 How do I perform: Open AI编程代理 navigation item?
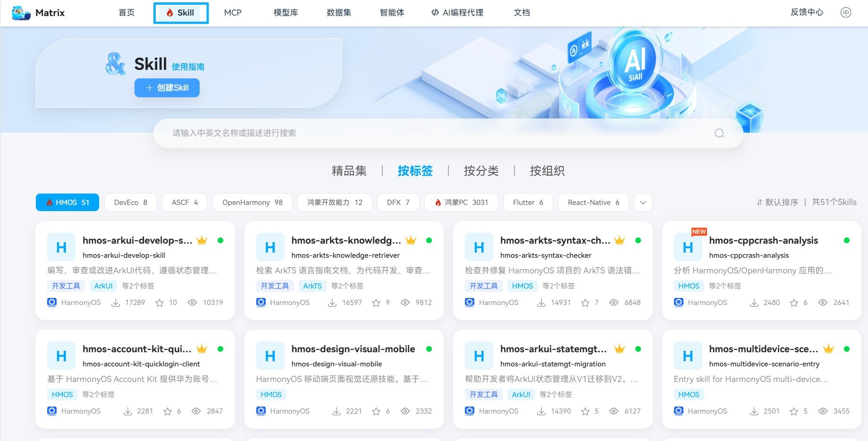click(x=457, y=13)
